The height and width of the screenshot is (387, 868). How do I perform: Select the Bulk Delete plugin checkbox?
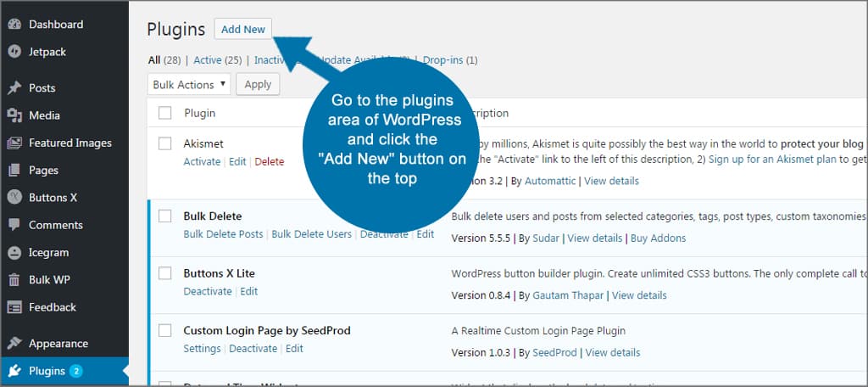click(x=165, y=216)
